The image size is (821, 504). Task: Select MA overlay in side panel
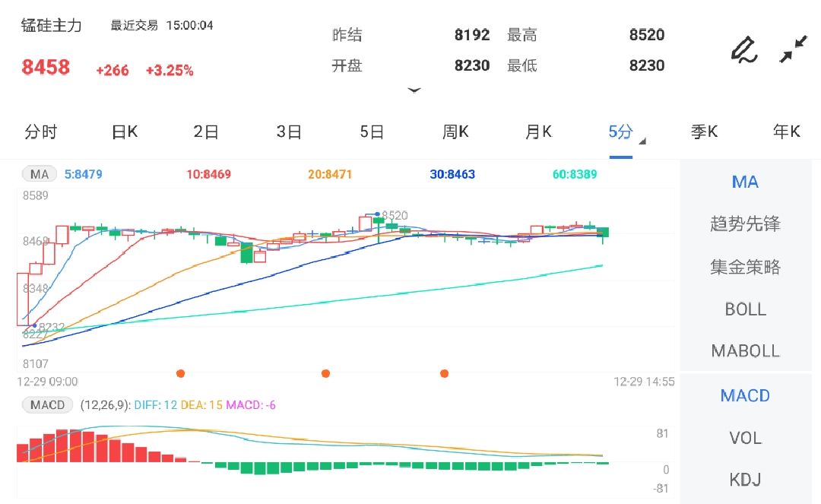[745, 182]
